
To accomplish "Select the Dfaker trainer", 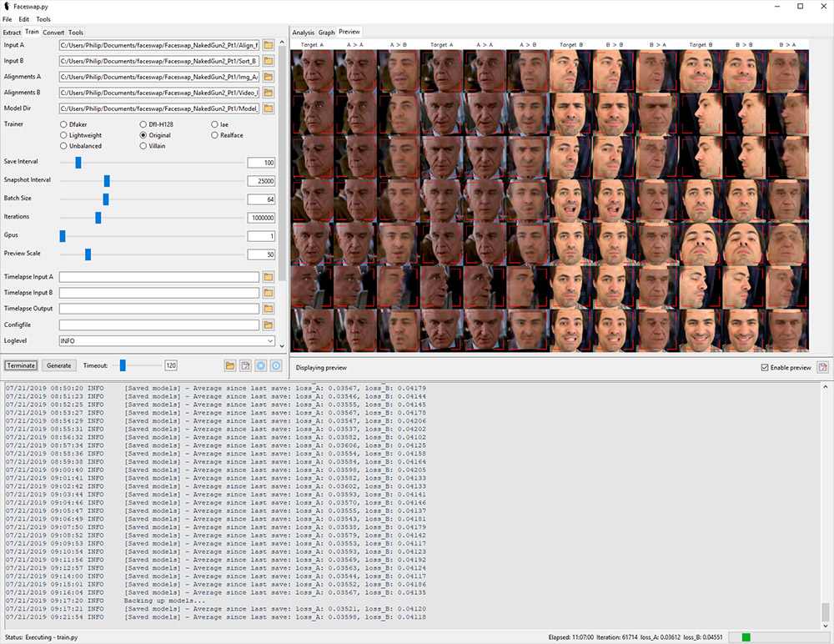I will pyautogui.click(x=73, y=124).
